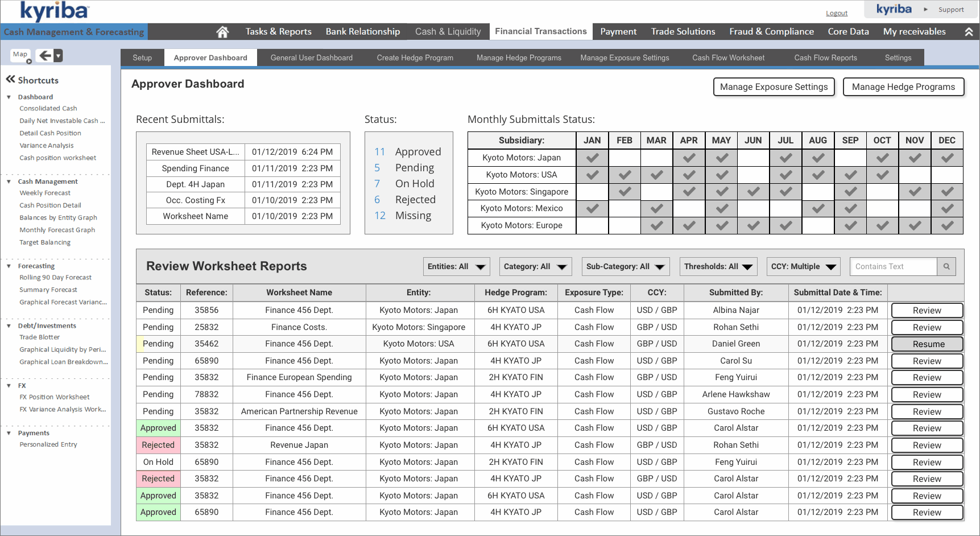The image size is (980, 536).
Task: Open the CCY: Multiple dropdown
Action: point(803,266)
